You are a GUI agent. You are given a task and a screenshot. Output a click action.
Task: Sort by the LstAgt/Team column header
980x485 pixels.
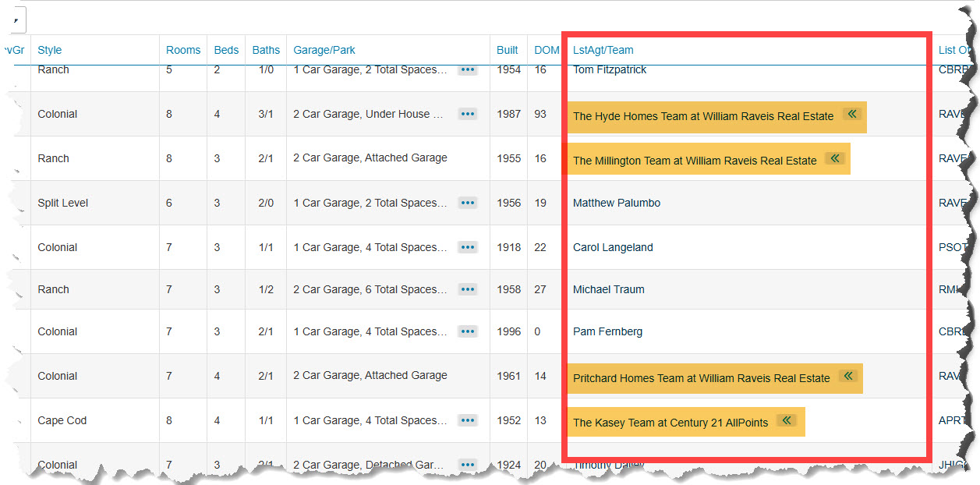coord(603,50)
